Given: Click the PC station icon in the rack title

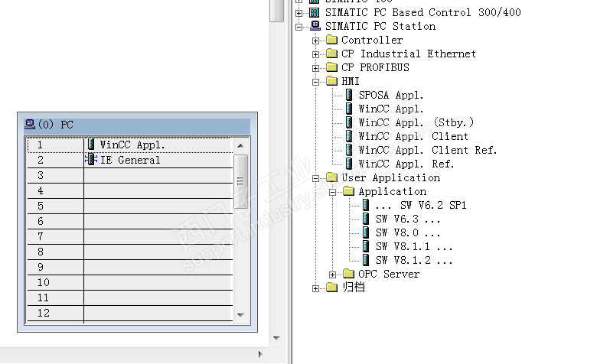Looking at the screenshot, I should [30, 124].
